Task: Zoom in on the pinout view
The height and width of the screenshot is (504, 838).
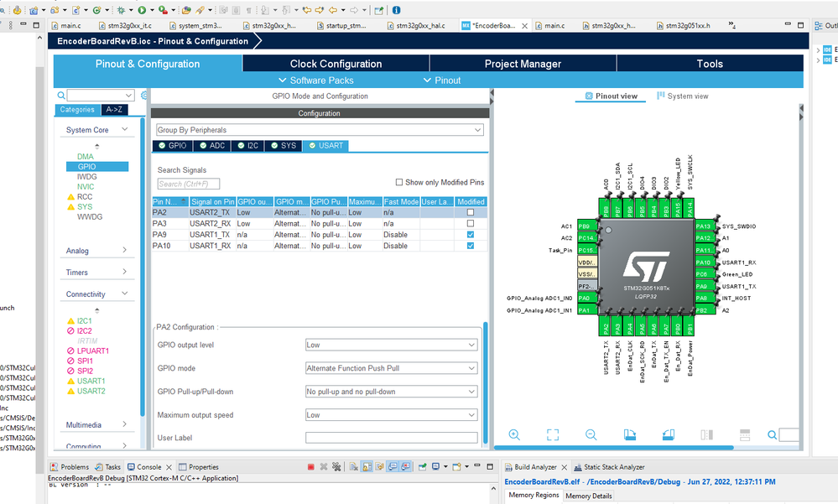Action: click(514, 434)
